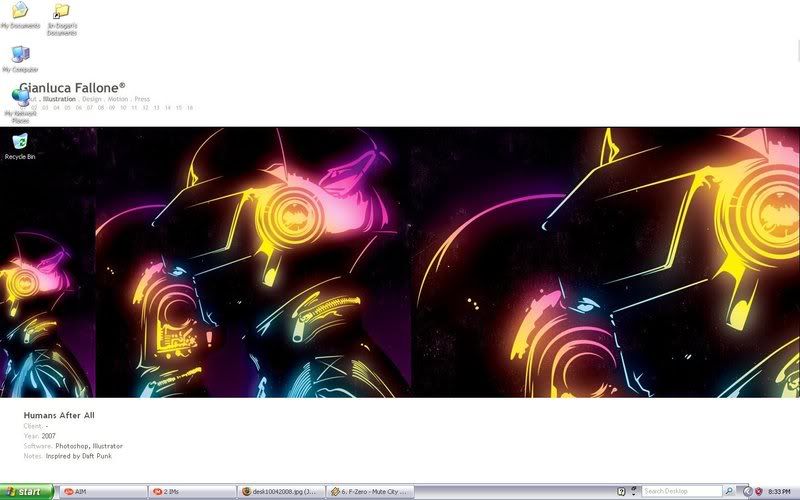Click the search magnifier icon in taskbar

[x=729, y=492]
